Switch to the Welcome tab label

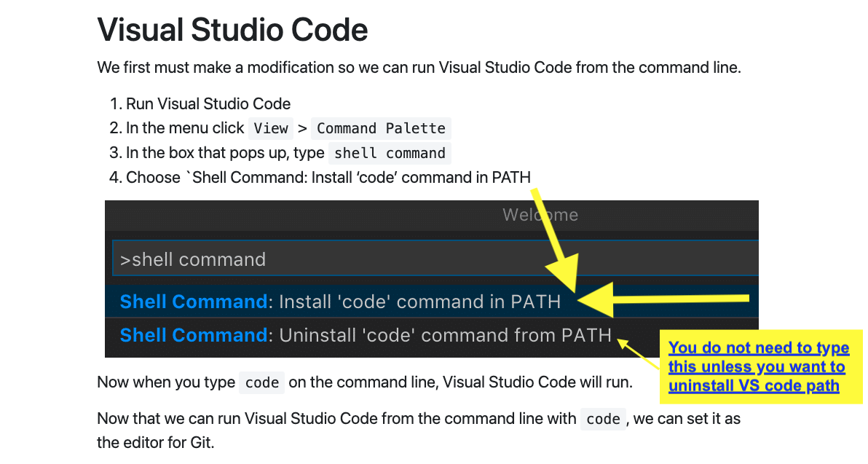coord(540,215)
